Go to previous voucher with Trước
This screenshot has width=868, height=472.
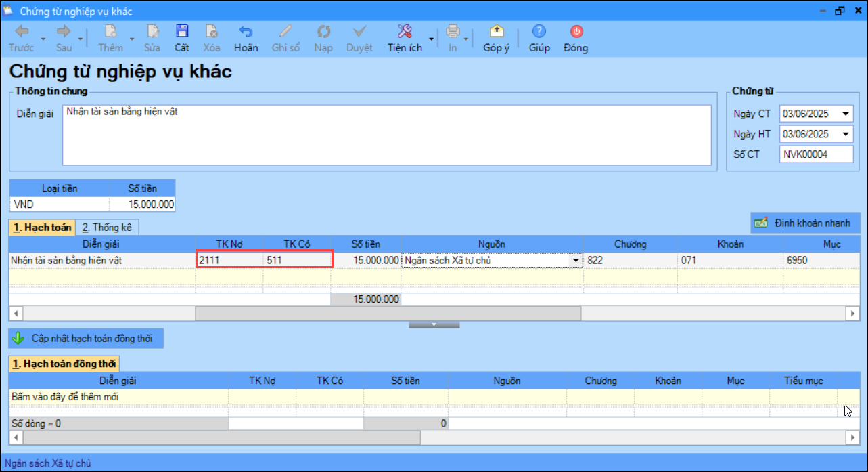tap(22, 39)
